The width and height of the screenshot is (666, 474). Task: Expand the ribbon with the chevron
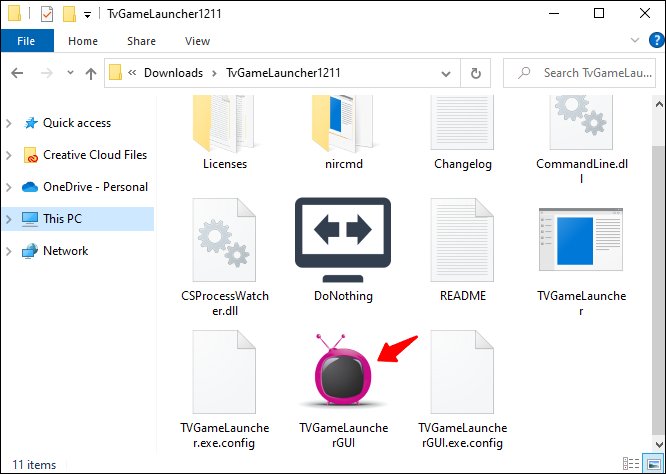pyautogui.click(x=635, y=40)
